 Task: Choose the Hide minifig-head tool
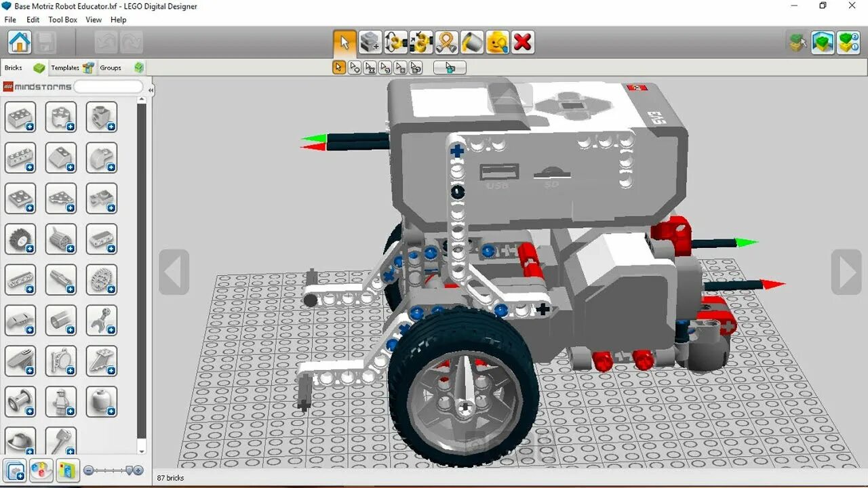click(497, 42)
